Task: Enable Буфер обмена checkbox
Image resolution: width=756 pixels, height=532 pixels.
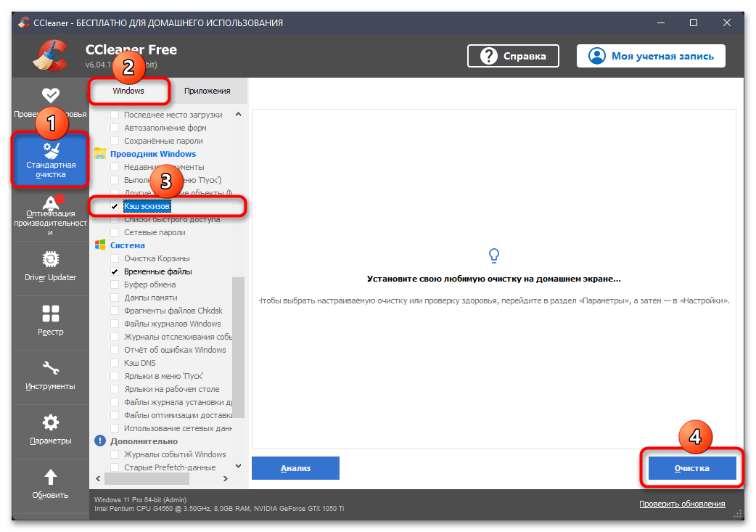Action: coord(115,284)
